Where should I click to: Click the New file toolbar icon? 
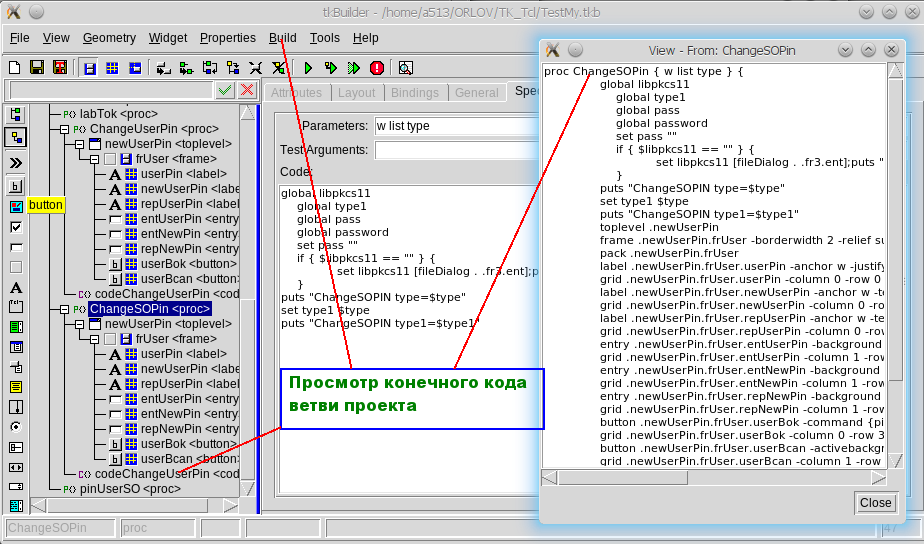[x=14, y=68]
